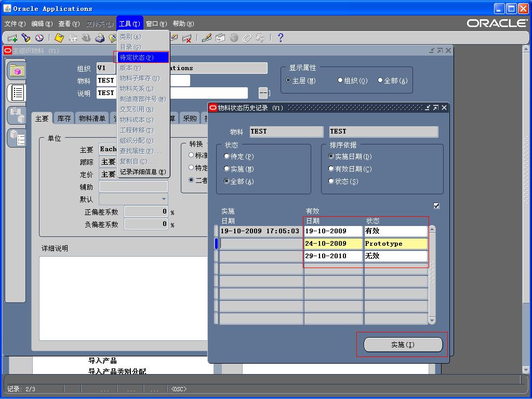Click the Clear record eraser icon
The image size is (532, 399).
point(175,37)
